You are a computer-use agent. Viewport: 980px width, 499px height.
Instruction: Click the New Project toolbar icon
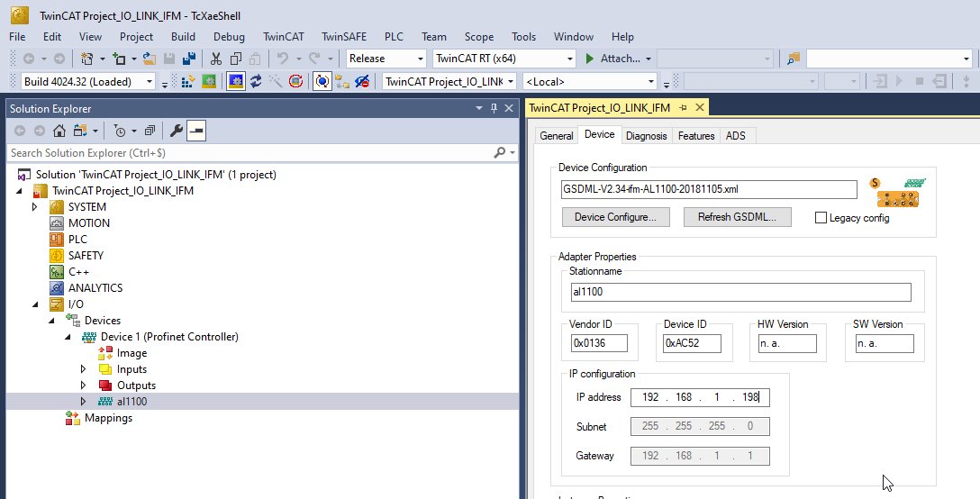coord(86,59)
